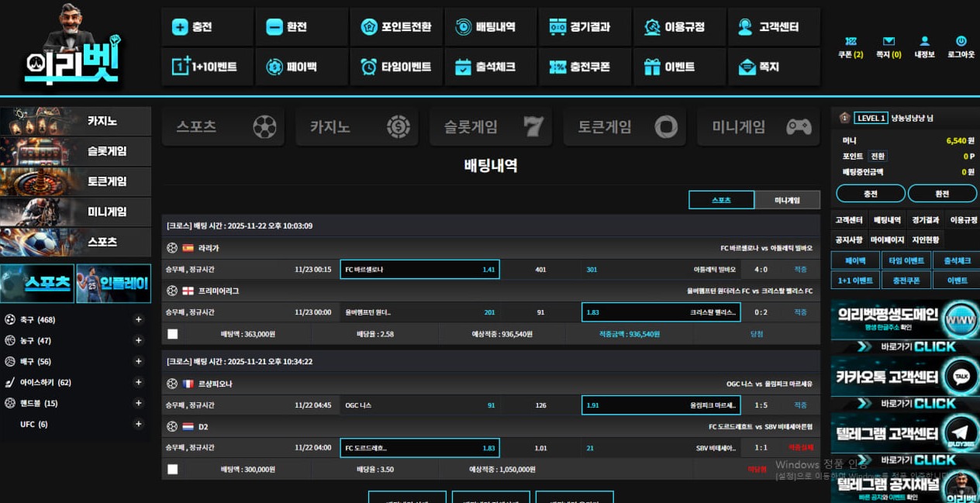980x503 pixels.
Task: Expand the 아이스하키 (62) category
Action: (139, 382)
